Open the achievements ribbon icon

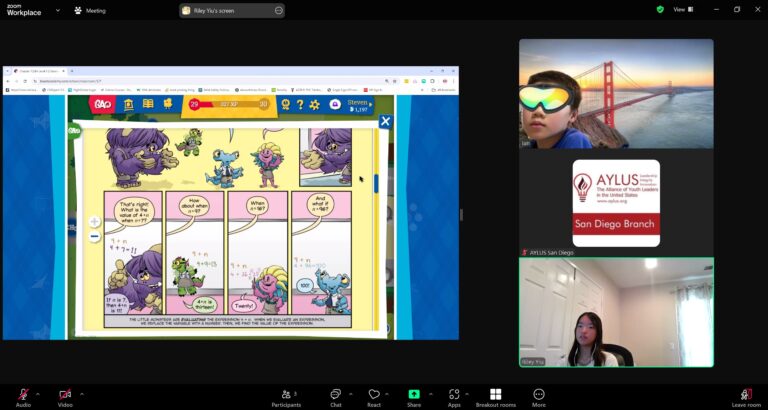286,104
